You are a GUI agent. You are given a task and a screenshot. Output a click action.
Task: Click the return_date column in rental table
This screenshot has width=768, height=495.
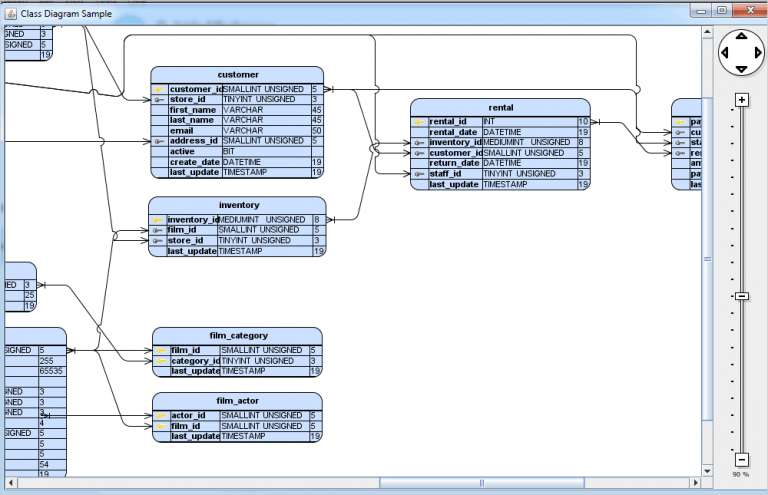point(454,163)
